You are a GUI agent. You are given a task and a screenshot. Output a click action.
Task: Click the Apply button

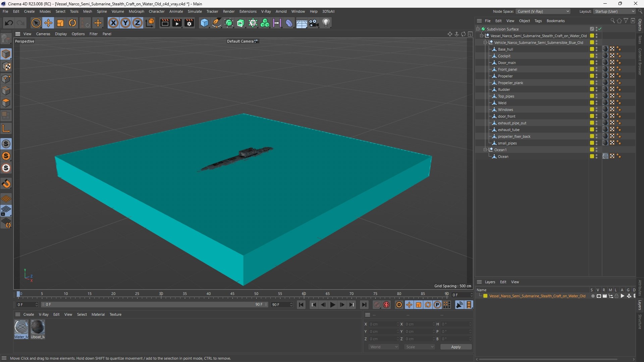pyautogui.click(x=456, y=347)
